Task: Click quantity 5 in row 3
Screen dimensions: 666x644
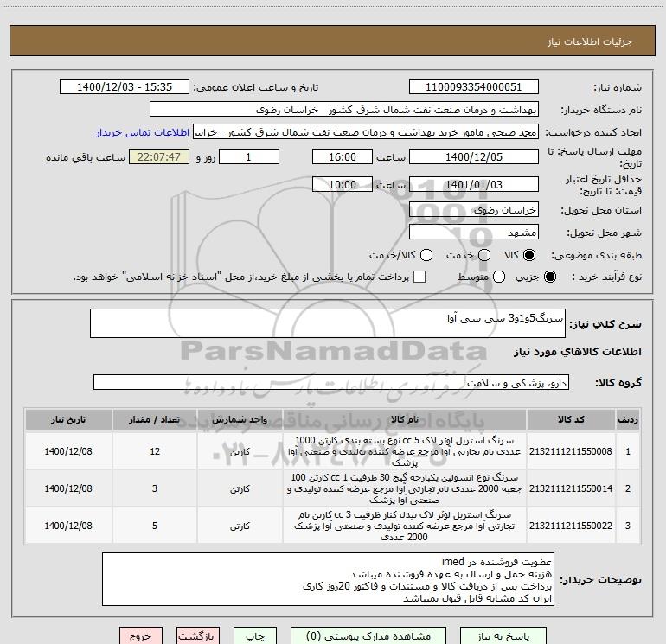Action: pos(155,526)
